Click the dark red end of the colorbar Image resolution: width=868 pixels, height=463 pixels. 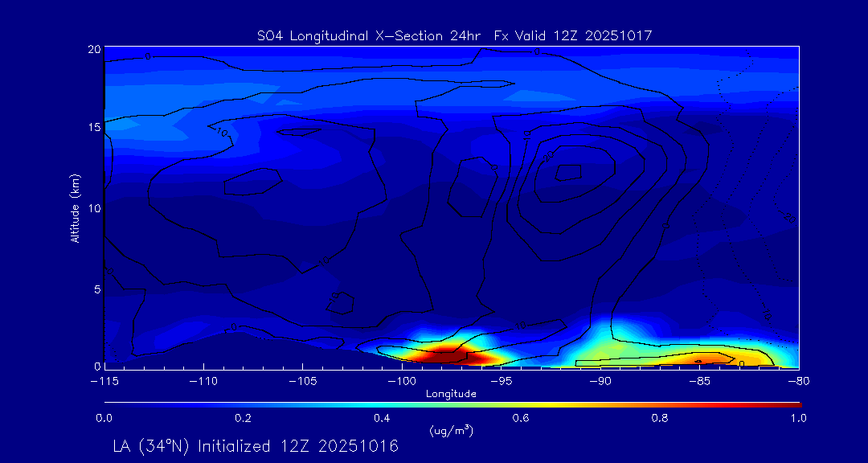point(796,403)
